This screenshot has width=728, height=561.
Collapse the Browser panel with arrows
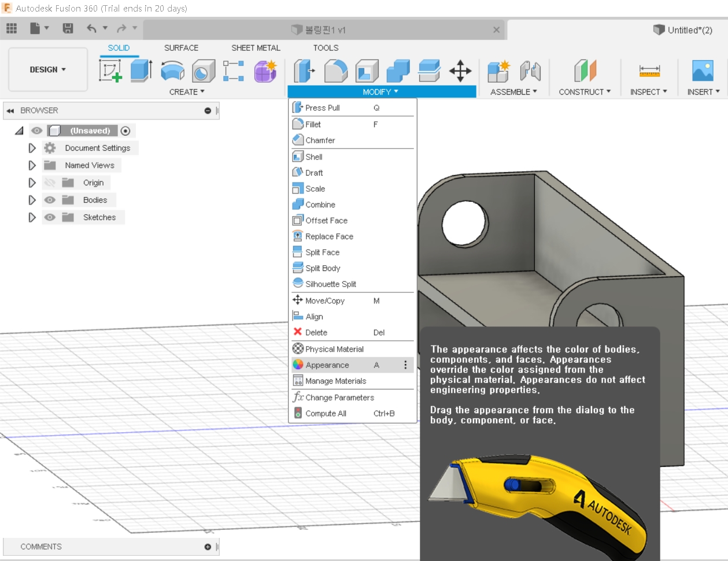pyautogui.click(x=10, y=110)
